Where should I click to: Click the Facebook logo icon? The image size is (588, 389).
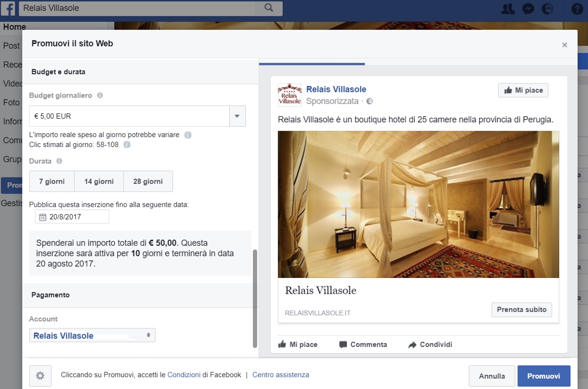click(8, 8)
